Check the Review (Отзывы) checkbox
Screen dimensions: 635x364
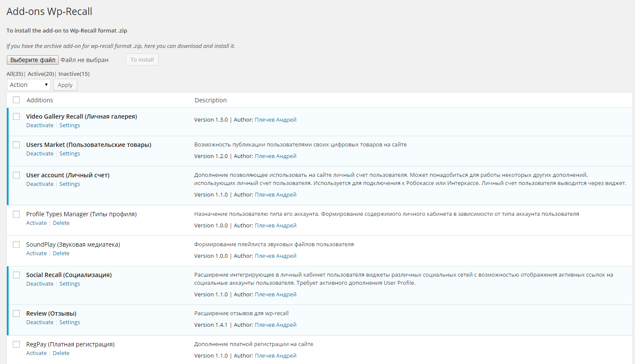point(16,313)
